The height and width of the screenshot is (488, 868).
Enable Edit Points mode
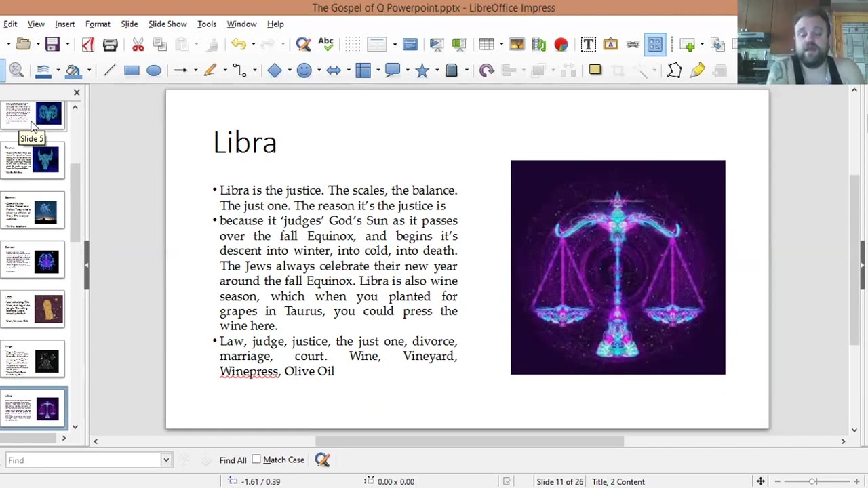pos(674,70)
